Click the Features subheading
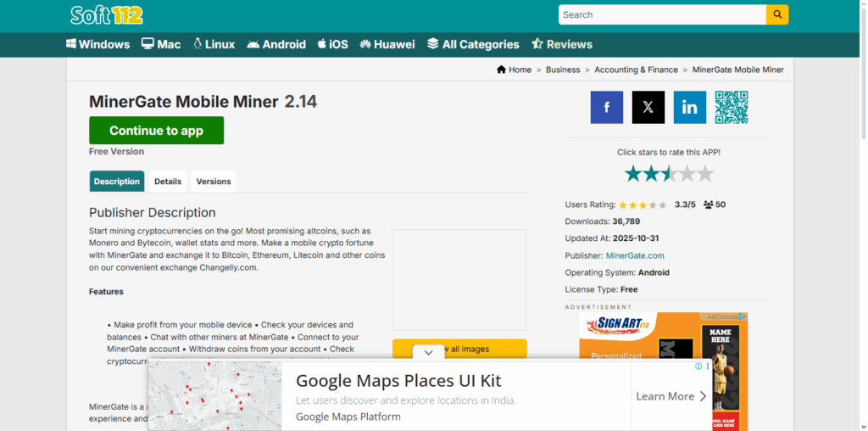The height and width of the screenshot is (431, 868). (x=106, y=291)
